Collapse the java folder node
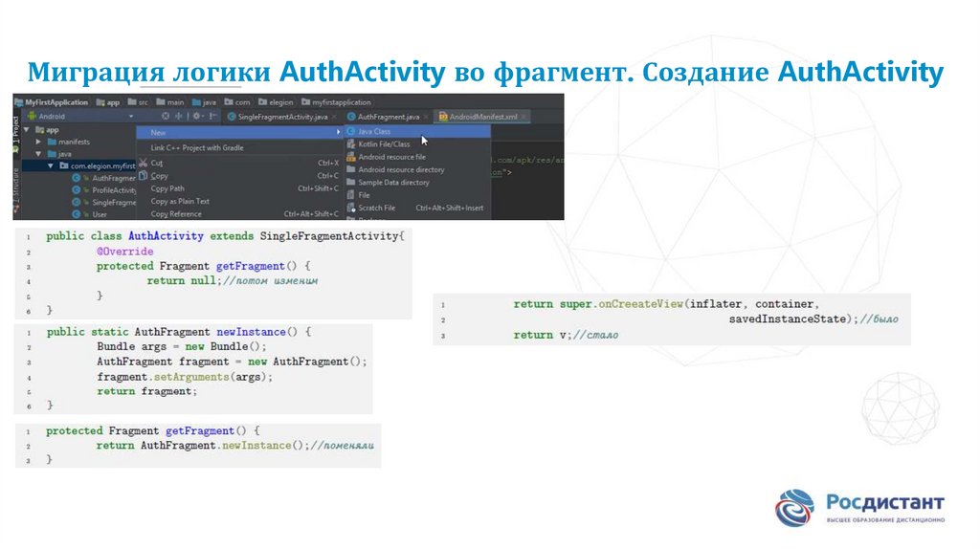This screenshot has height=549, width=980. [38, 154]
